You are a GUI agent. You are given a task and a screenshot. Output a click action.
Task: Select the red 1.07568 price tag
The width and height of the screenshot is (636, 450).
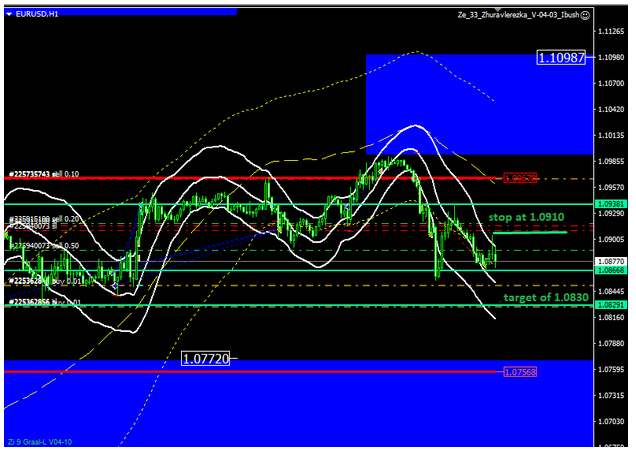[521, 372]
